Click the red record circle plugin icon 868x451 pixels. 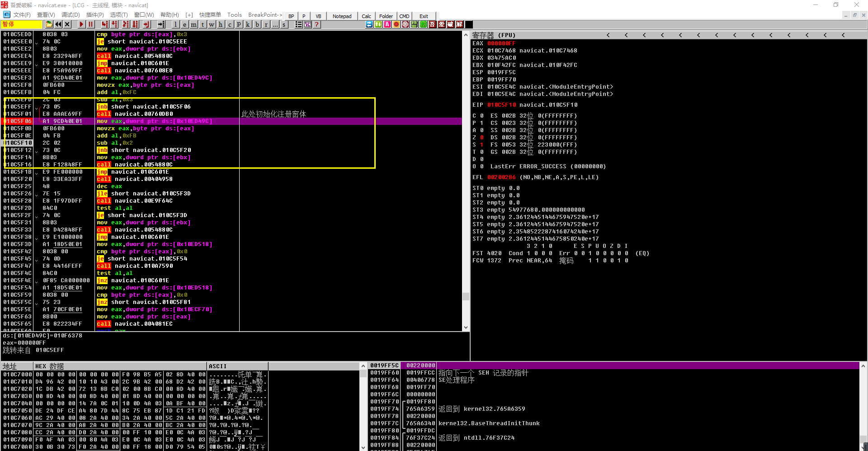click(396, 24)
